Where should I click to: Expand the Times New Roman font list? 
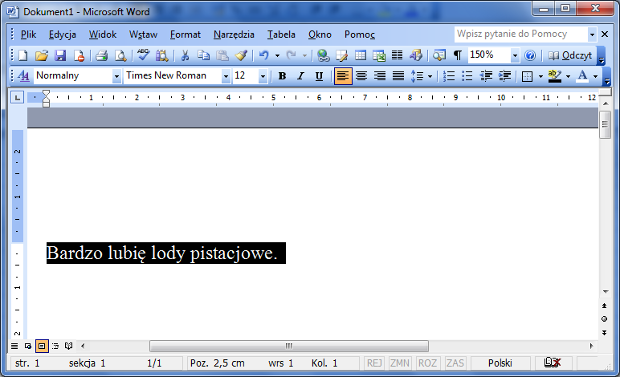point(225,76)
